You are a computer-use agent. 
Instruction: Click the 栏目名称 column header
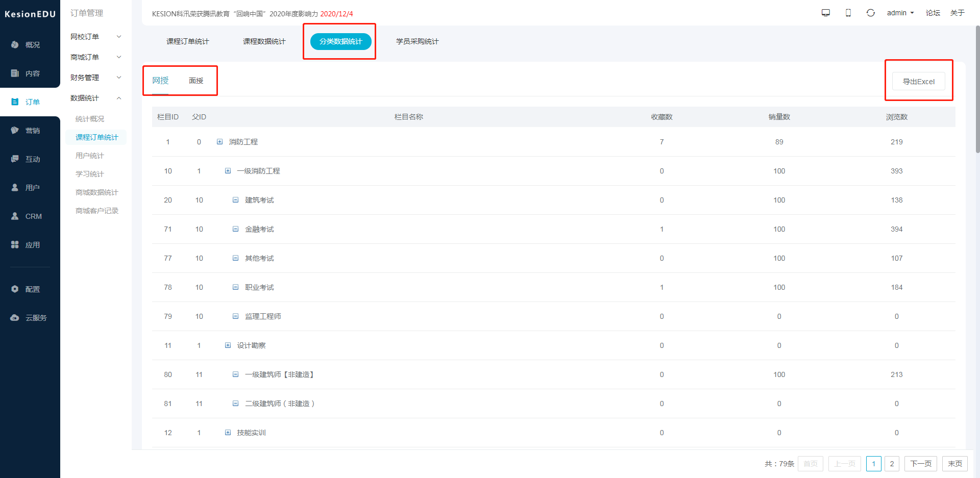pos(409,117)
